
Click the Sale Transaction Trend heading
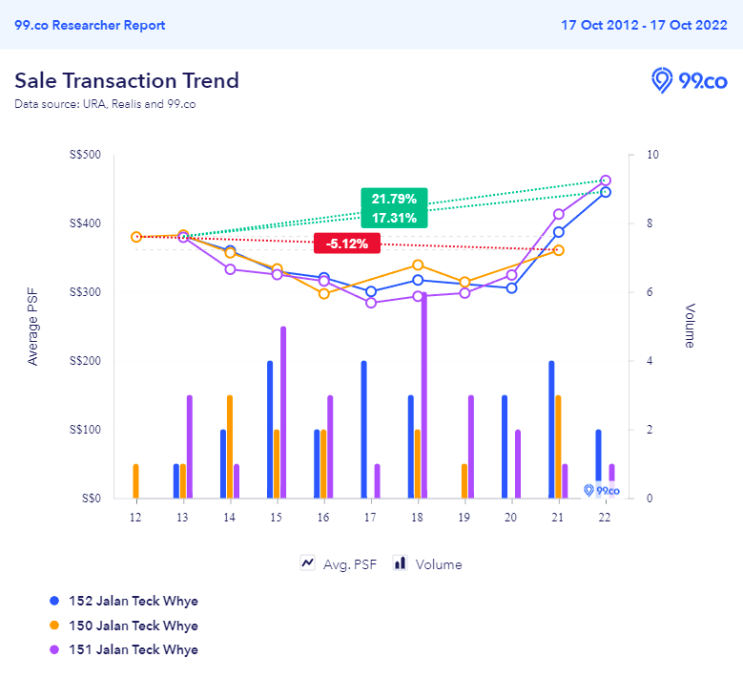coord(127,80)
